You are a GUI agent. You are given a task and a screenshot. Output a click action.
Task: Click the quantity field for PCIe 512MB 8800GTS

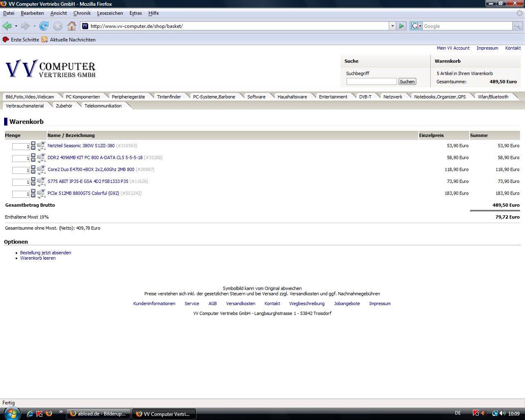(x=21, y=194)
